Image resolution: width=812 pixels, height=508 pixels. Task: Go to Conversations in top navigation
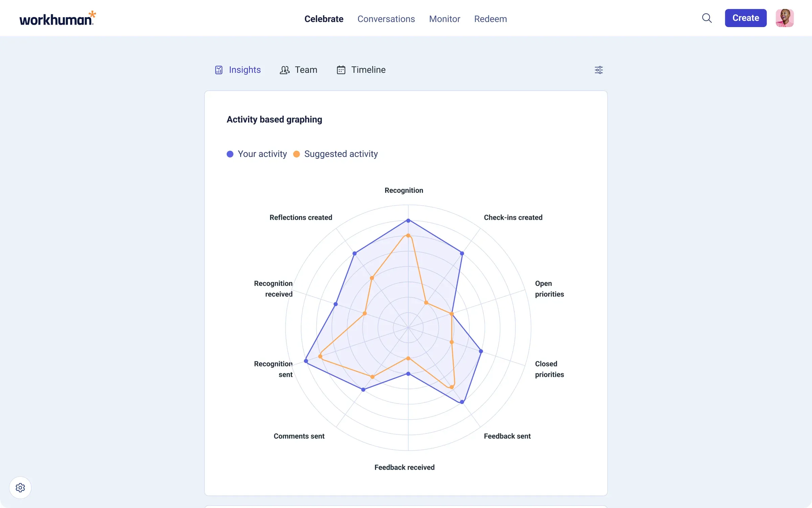pyautogui.click(x=386, y=19)
